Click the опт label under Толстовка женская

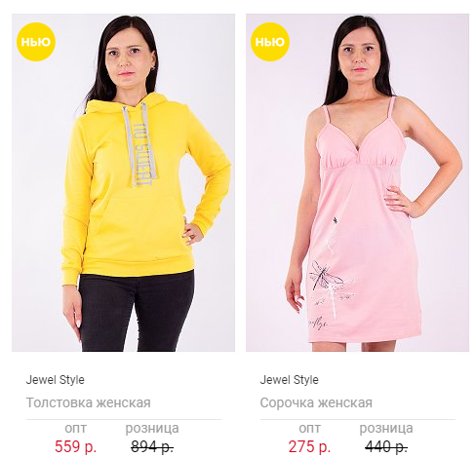pos(75,428)
